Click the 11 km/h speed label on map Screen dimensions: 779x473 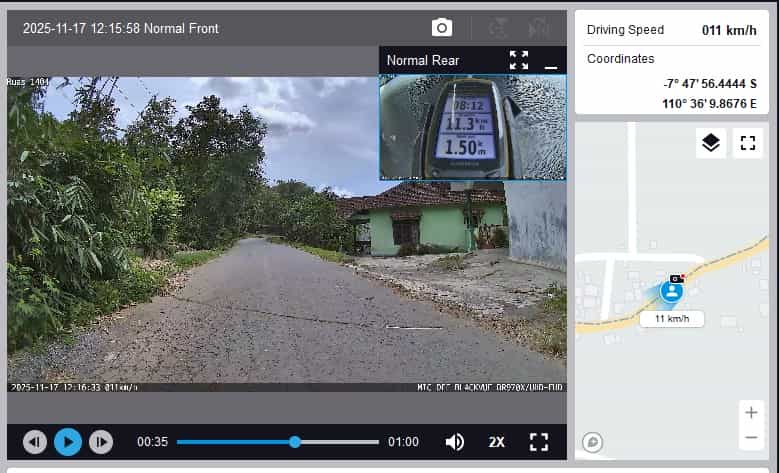tap(672, 318)
